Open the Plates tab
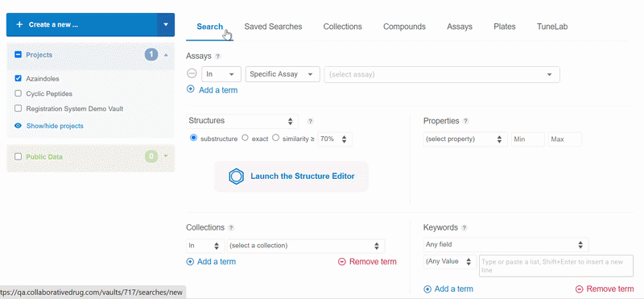This screenshot has width=644, height=299. [505, 27]
